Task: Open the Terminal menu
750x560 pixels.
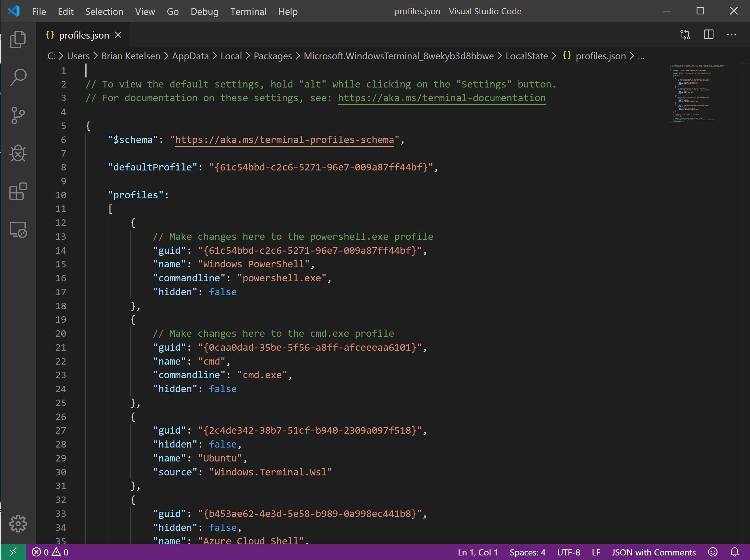Action: (x=248, y=12)
